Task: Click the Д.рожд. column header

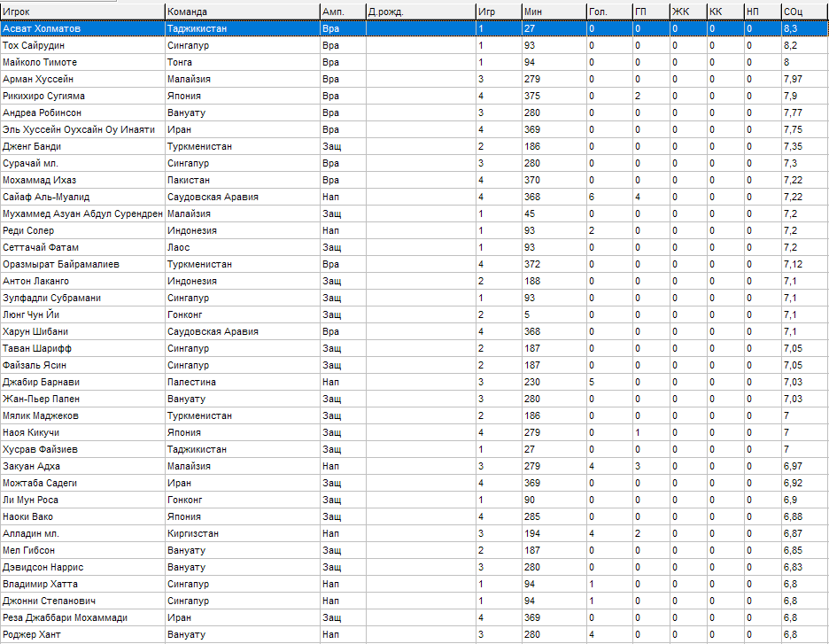Action: pos(419,12)
